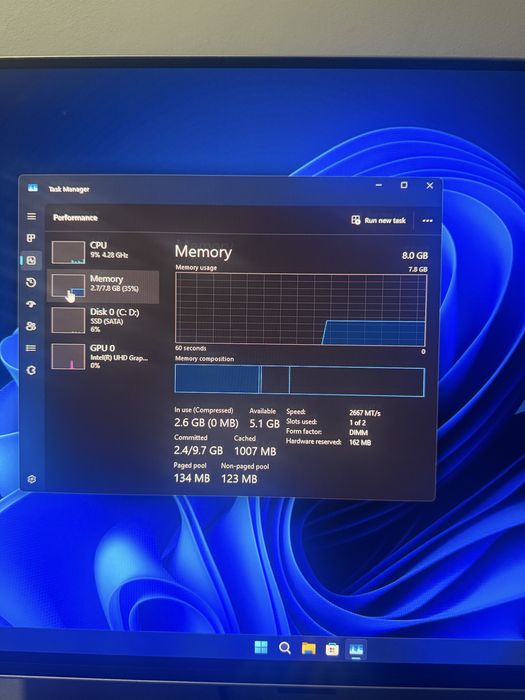Click the Cached value 1007 MB
This screenshot has width=525, height=700.
point(255,451)
